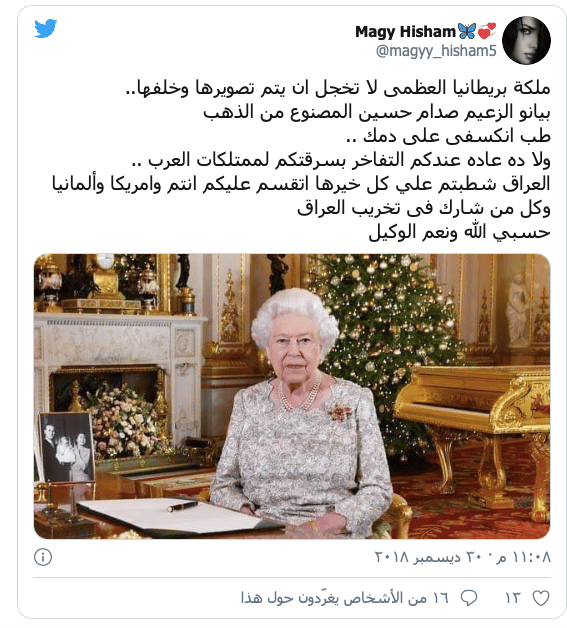
Task: Click the framed black-and-white family photograph
Action: 66,447
